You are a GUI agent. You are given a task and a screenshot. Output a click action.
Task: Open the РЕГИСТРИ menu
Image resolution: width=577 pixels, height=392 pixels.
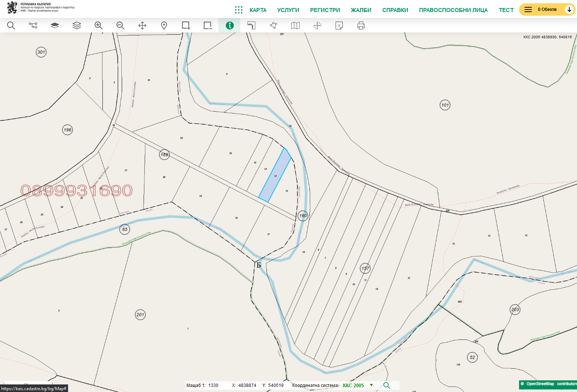tap(325, 10)
